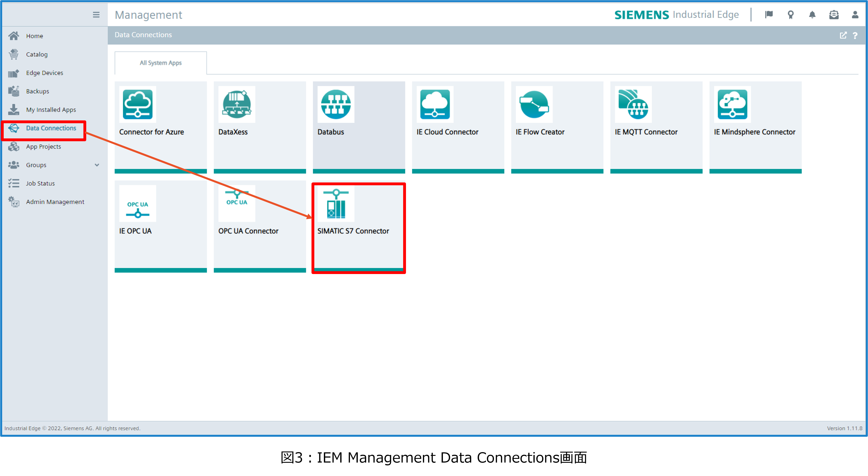
Task: Open the IE Flow Creator tile
Action: [557, 127]
